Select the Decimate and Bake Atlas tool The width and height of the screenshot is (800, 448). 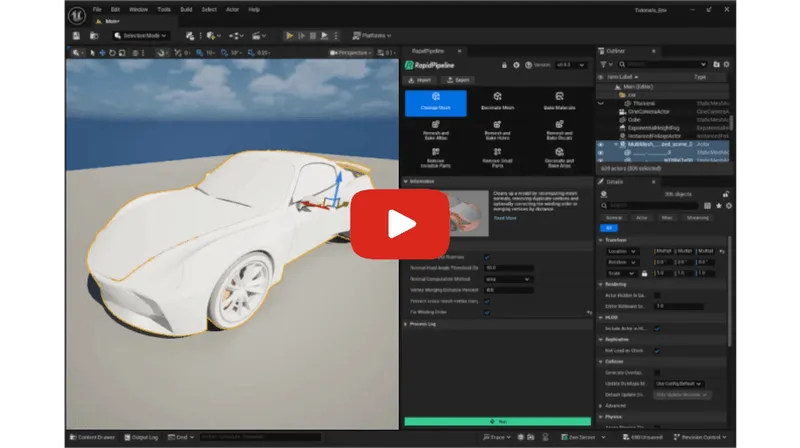point(559,158)
